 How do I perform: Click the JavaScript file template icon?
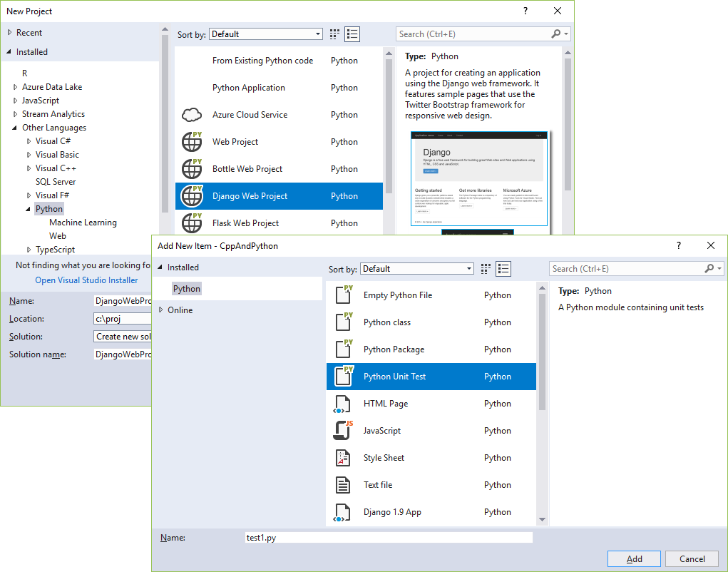click(x=342, y=430)
